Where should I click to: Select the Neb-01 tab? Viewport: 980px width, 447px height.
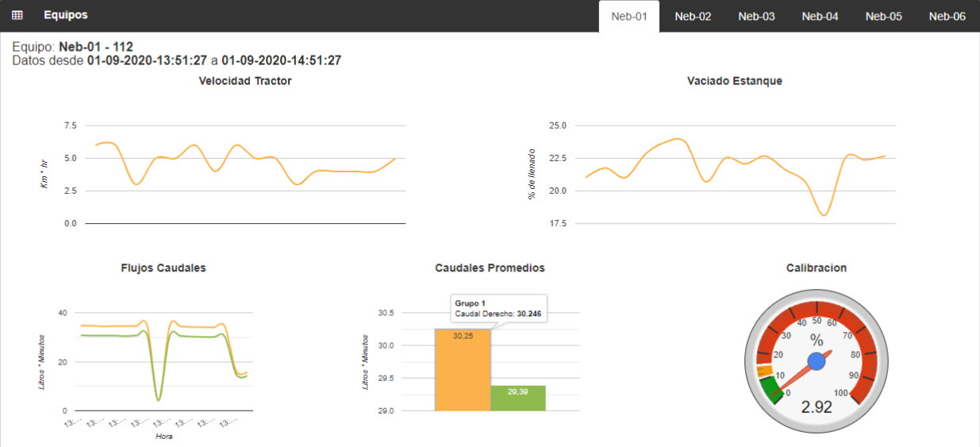coord(629,16)
